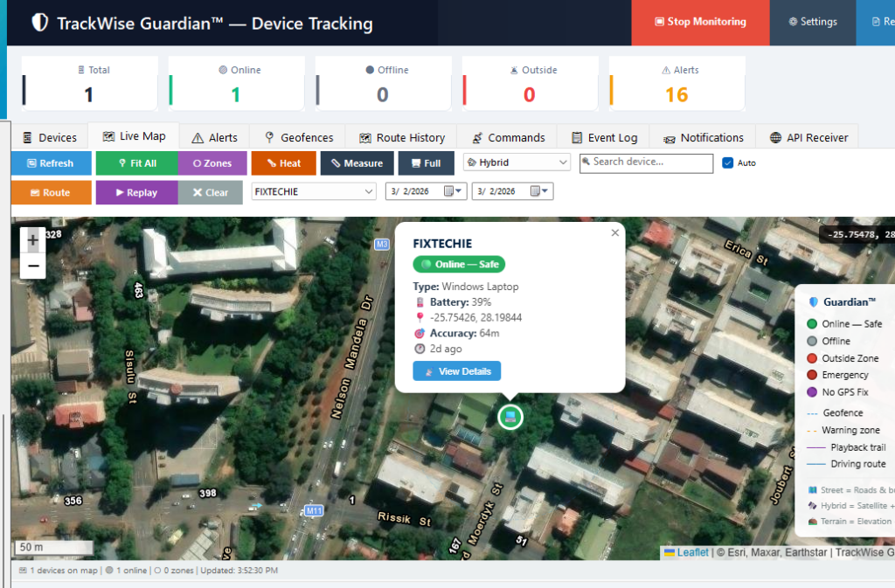The height and width of the screenshot is (588, 895).
Task: Click the '0 zones' status bar entry
Action: click(x=175, y=571)
